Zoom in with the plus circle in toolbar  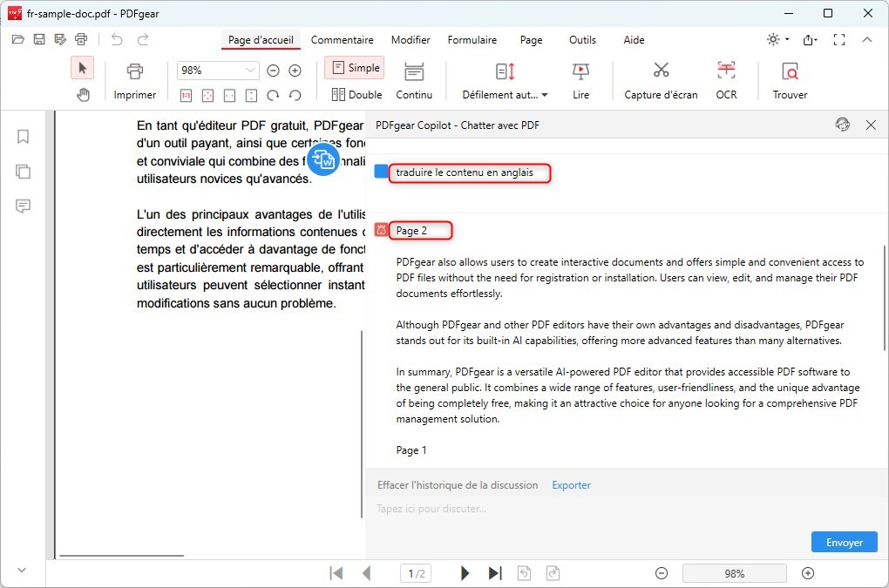tap(295, 71)
